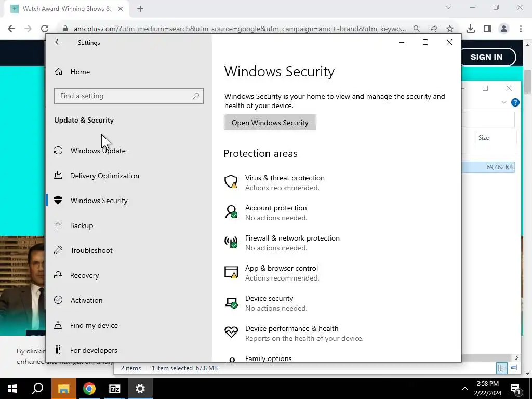Open Chrome tab search dropdown arrow
532x399 pixels.
[448, 7]
